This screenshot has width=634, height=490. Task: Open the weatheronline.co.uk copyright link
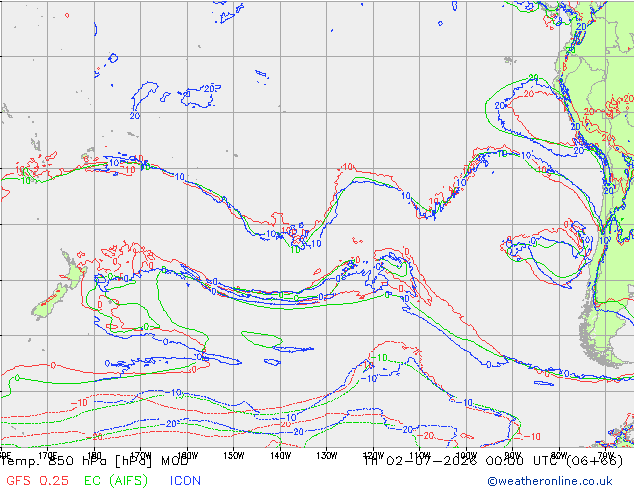coord(549,481)
